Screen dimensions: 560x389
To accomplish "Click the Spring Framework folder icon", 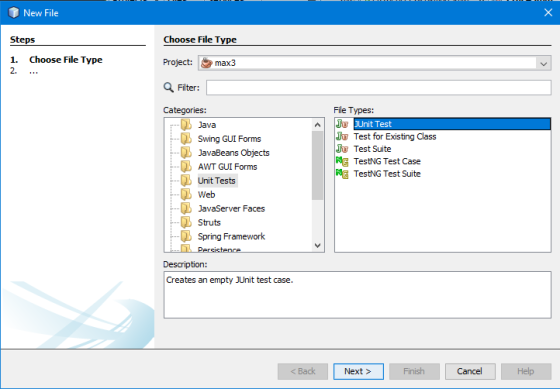I will [186, 236].
